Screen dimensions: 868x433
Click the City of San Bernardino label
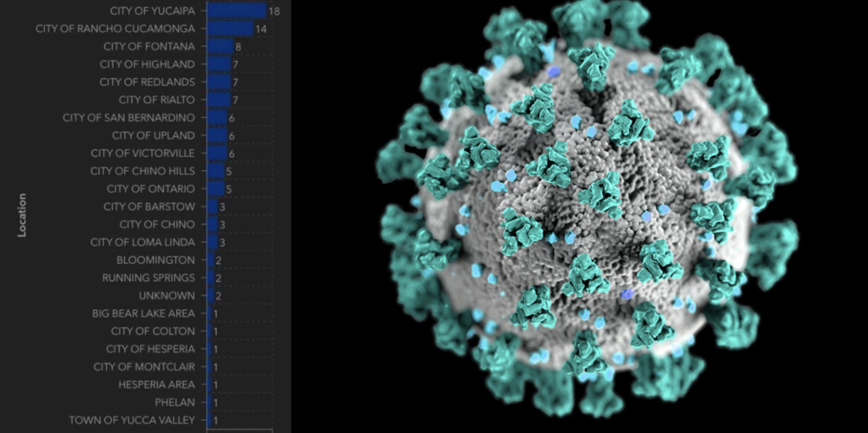128,117
